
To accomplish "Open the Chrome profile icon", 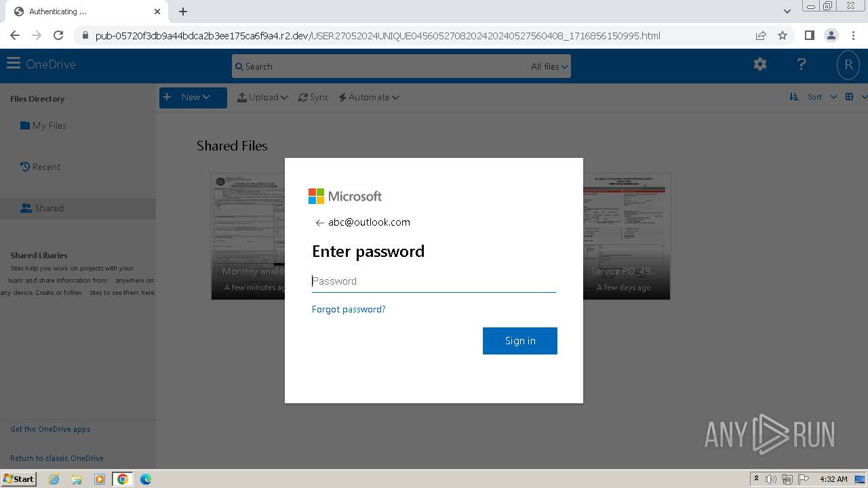I will click(x=831, y=35).
